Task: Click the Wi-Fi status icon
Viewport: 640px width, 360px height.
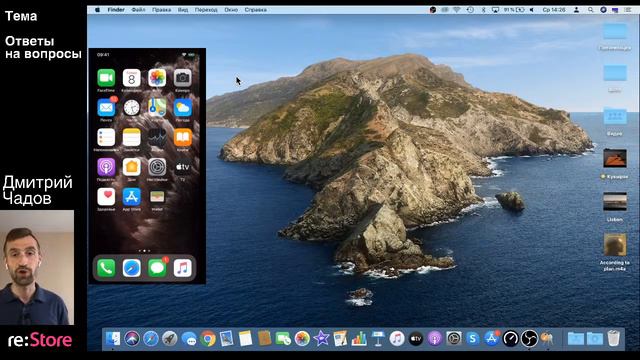Action: [x=457, y=10]
